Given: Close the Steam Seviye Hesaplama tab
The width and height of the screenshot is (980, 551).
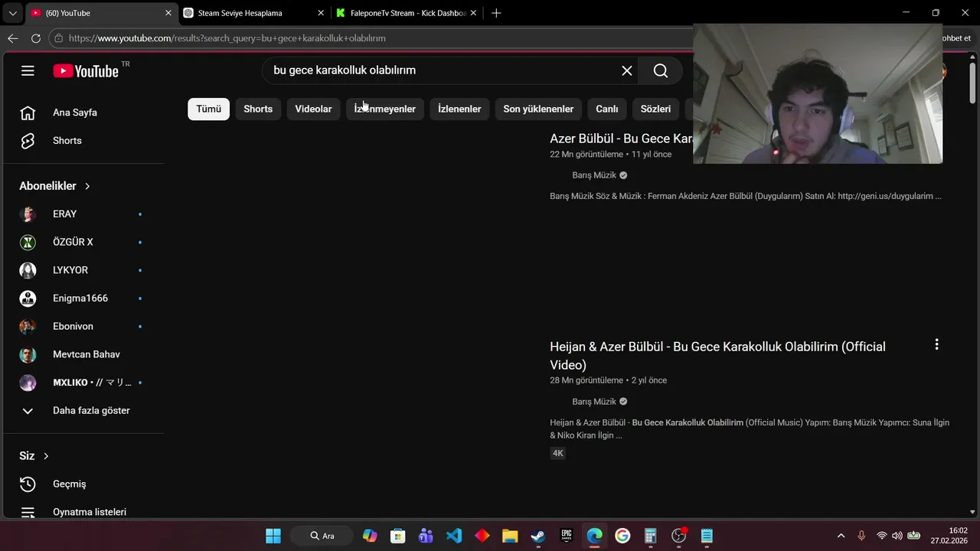Looking at the screenshot, I should click(321, 13).
